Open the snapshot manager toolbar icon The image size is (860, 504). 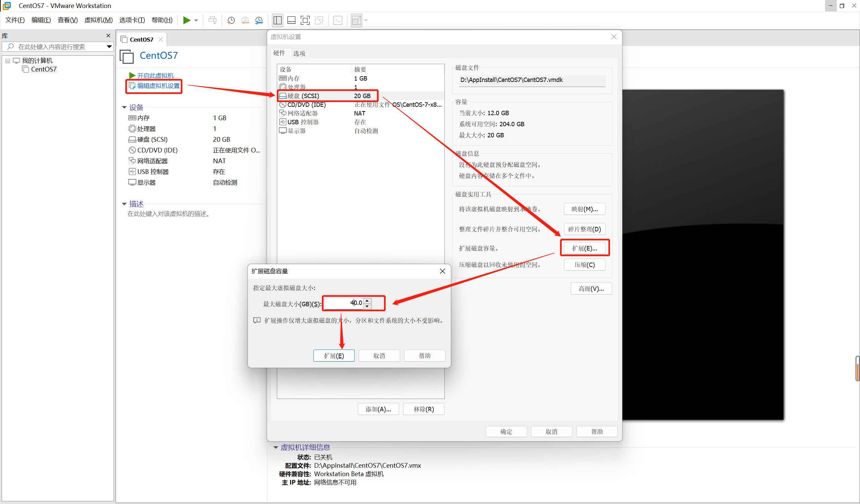[x=259, y=20]
